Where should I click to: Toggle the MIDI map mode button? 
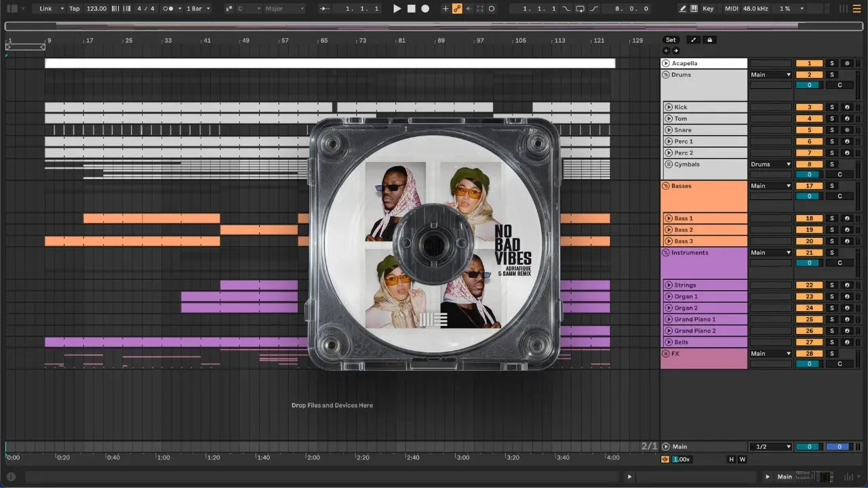(x=731, y=9)
